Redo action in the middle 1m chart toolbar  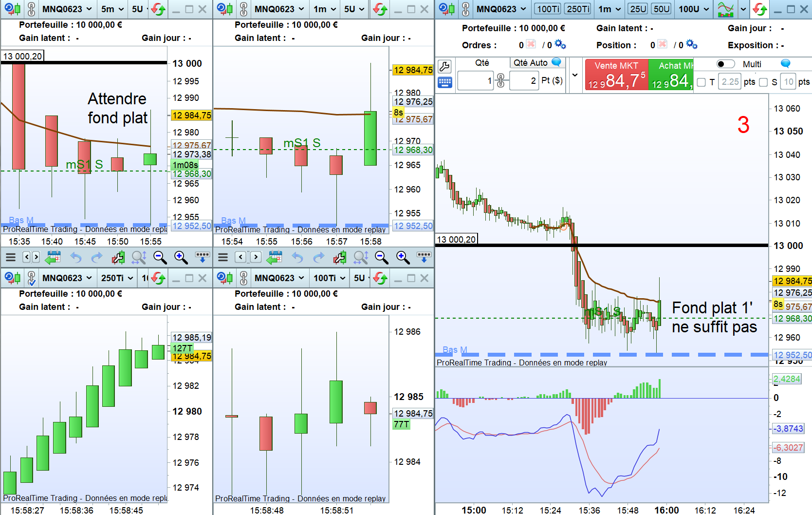[x=319, y=257]
